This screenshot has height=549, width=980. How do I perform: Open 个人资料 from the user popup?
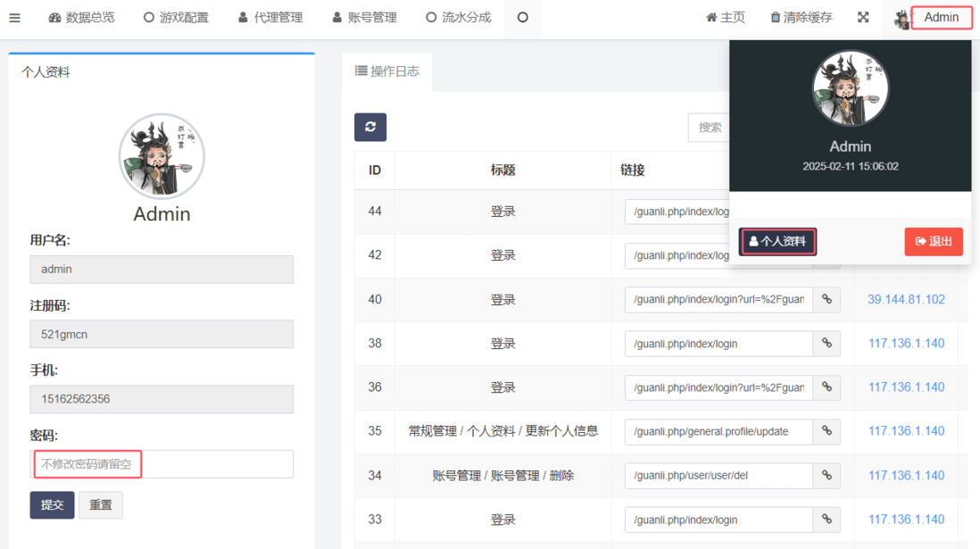click(777, 242)
